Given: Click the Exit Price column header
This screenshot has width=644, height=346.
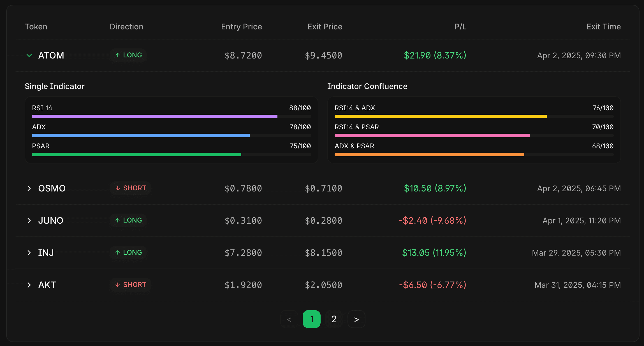Looking at the screenshot, I should 325,27.
